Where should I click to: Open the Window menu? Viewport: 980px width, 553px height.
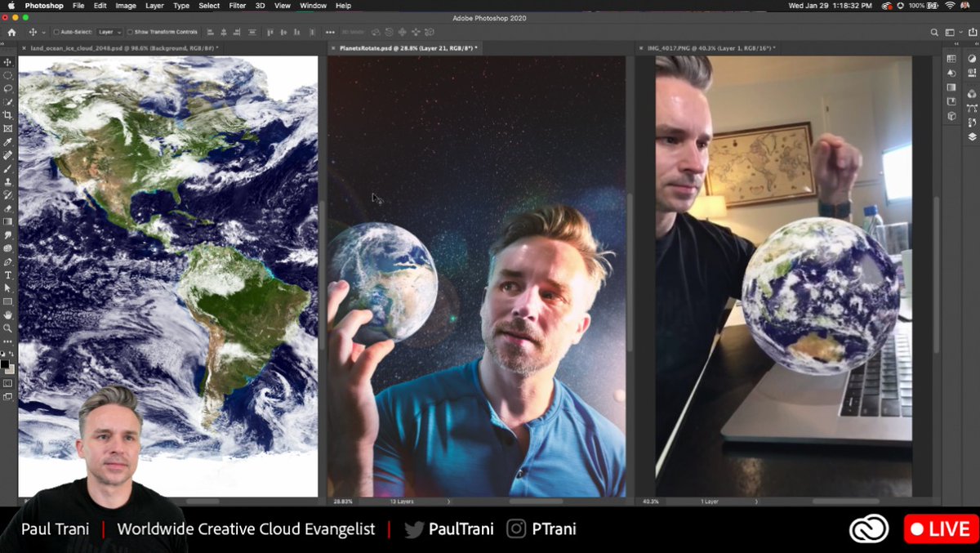[x=313, y=6]
